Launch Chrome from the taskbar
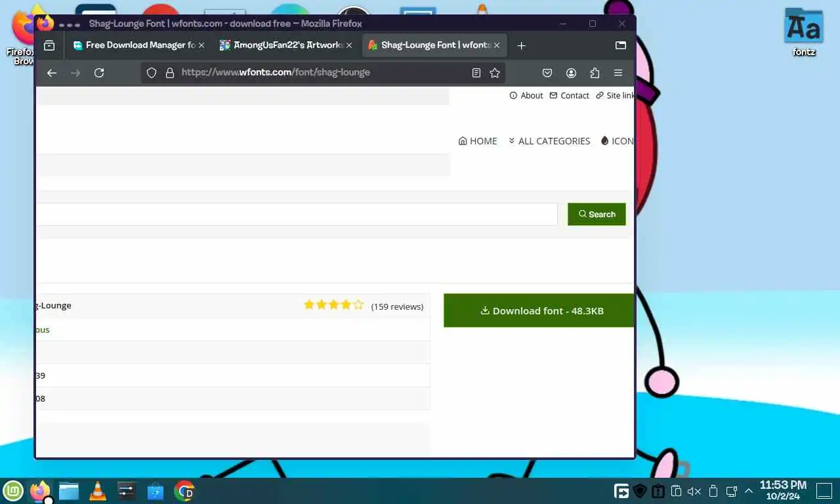This screenshot has height=504, width=840. click(x=184, y=491)
